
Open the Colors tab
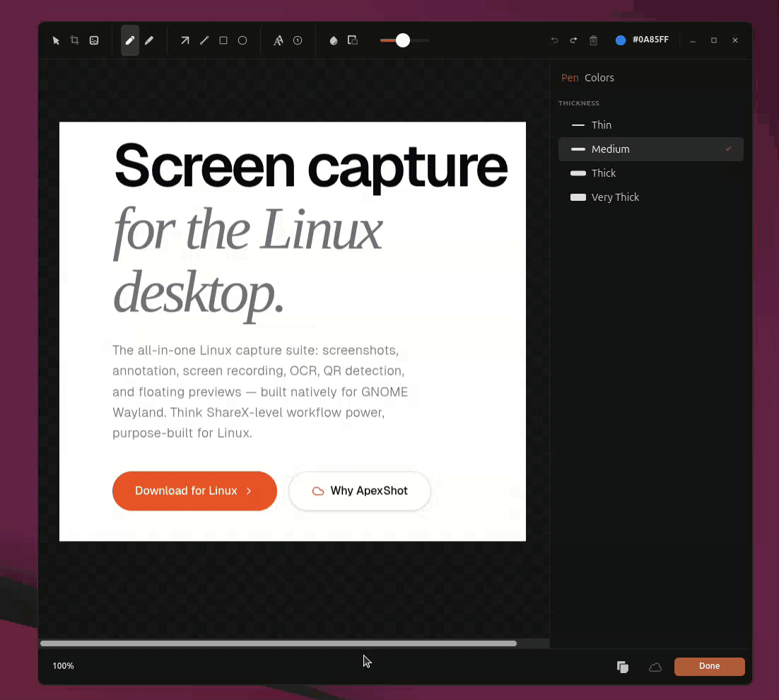coord(599,78)
